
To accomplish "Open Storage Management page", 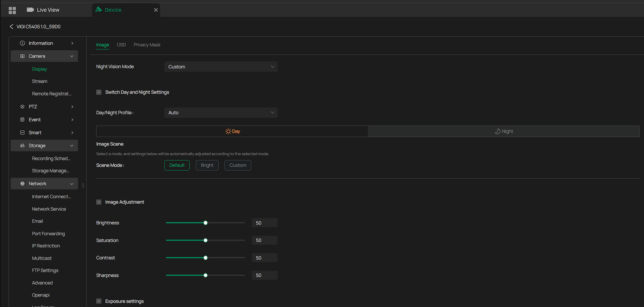I will point(51,171).
